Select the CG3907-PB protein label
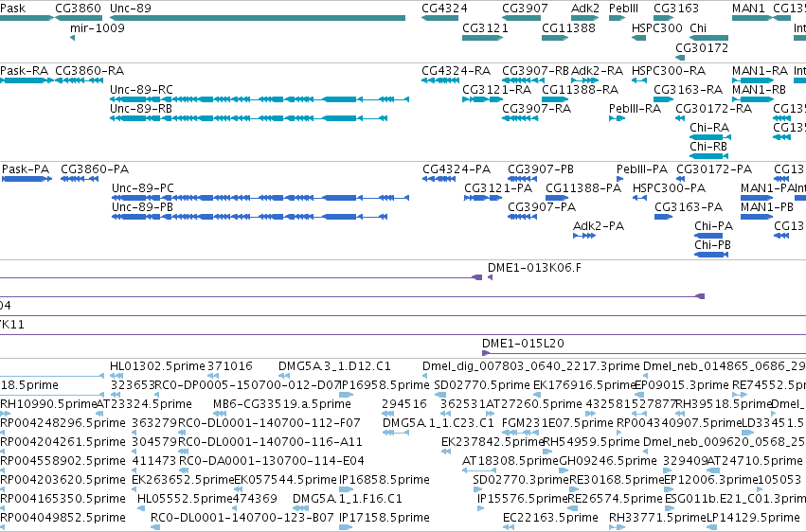 click(x=541, y=169)
